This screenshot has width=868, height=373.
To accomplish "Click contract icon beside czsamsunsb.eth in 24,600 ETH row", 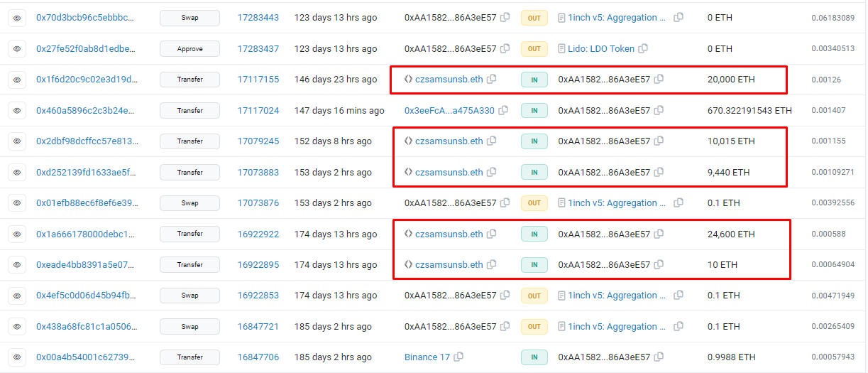I will [x=408, y=234].
